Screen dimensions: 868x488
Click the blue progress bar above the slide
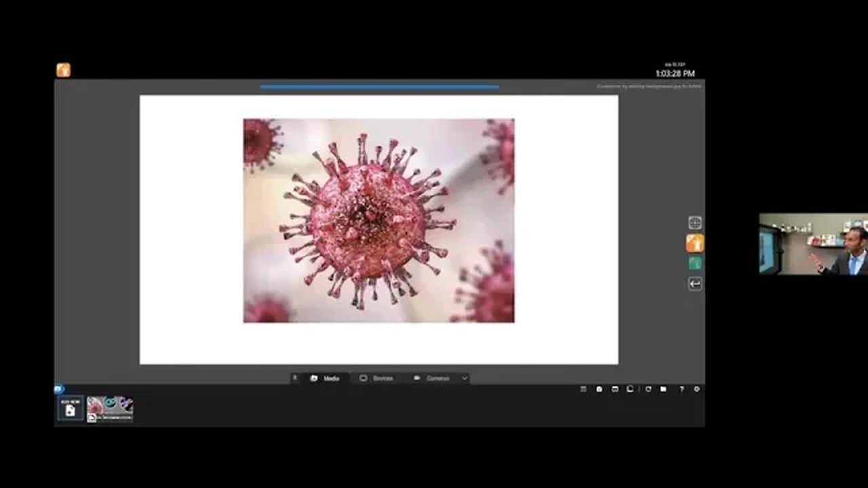click(380, 87)
